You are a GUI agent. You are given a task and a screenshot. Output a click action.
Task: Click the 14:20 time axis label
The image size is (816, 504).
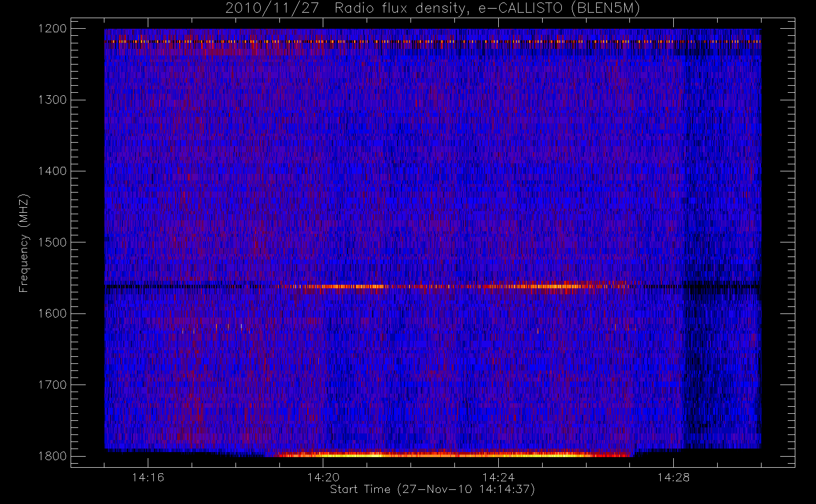coord(323,477)
